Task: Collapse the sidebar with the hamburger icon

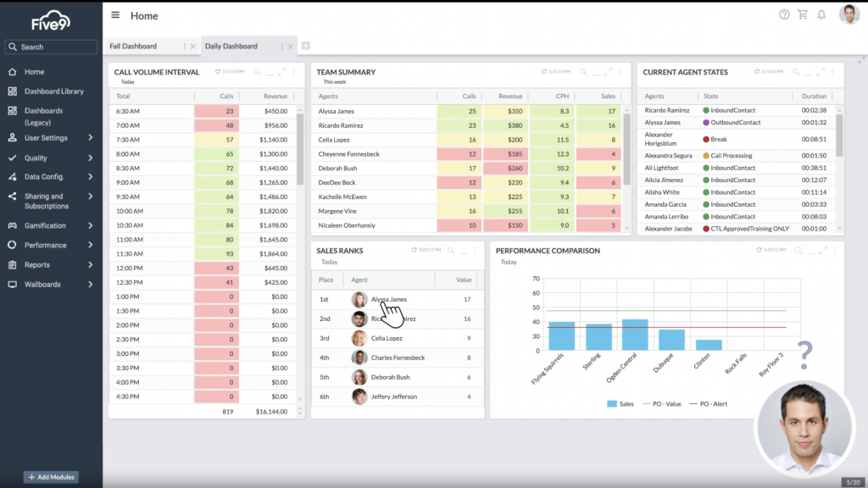Action: tap(115, 14)
